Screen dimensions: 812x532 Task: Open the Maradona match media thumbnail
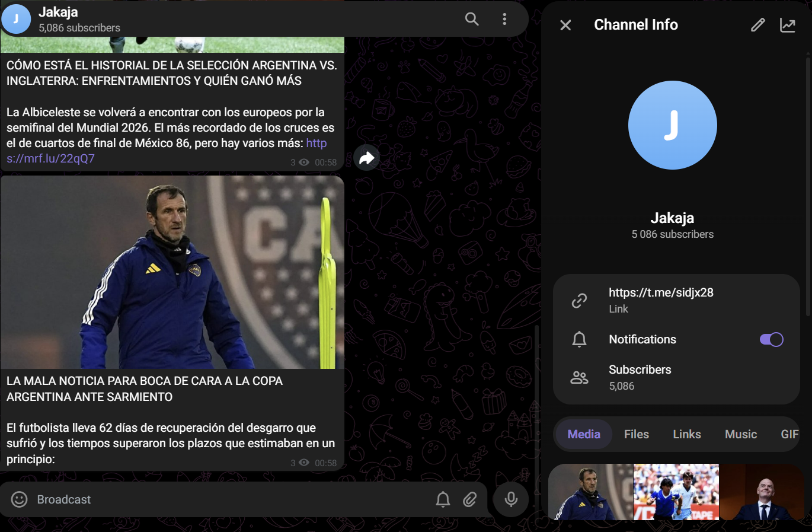(676, 492)
